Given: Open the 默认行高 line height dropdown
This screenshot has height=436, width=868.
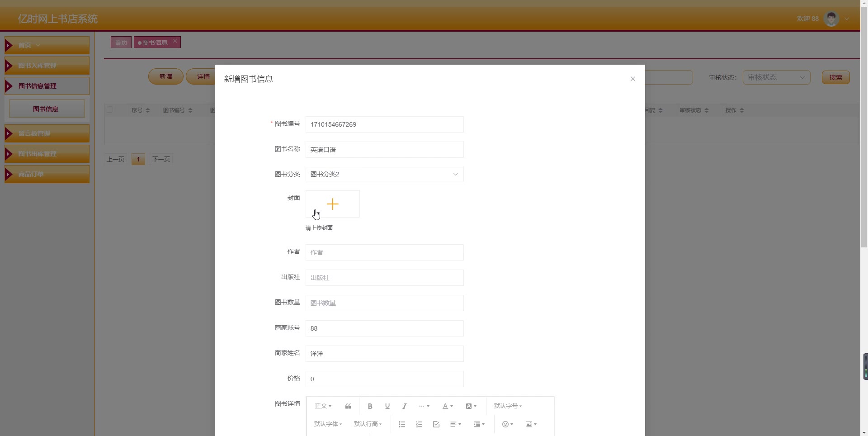Looking at the screenshot, I should (368, 424).
